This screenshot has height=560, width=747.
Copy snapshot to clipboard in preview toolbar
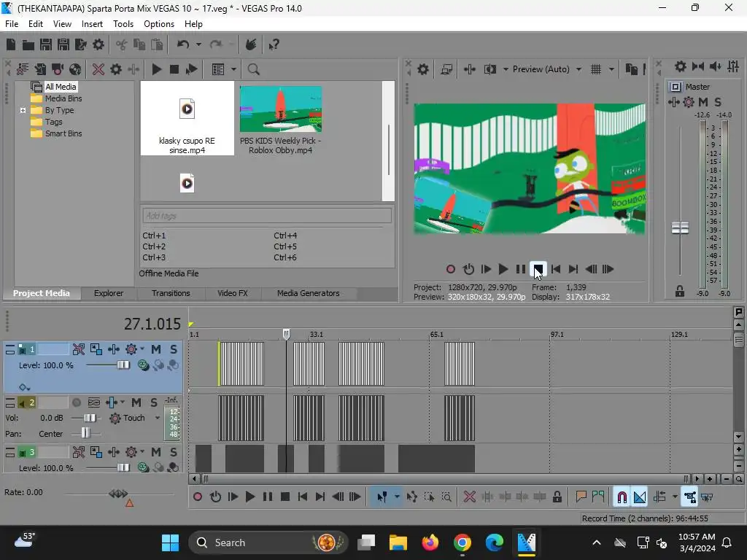point(632,69)
